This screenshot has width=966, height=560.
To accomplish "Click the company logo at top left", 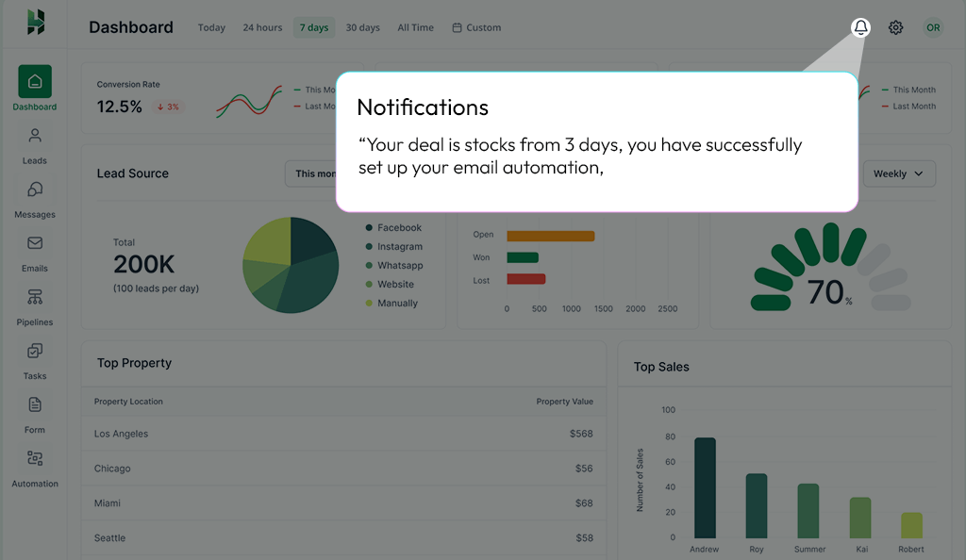I will tap(36, 23).
